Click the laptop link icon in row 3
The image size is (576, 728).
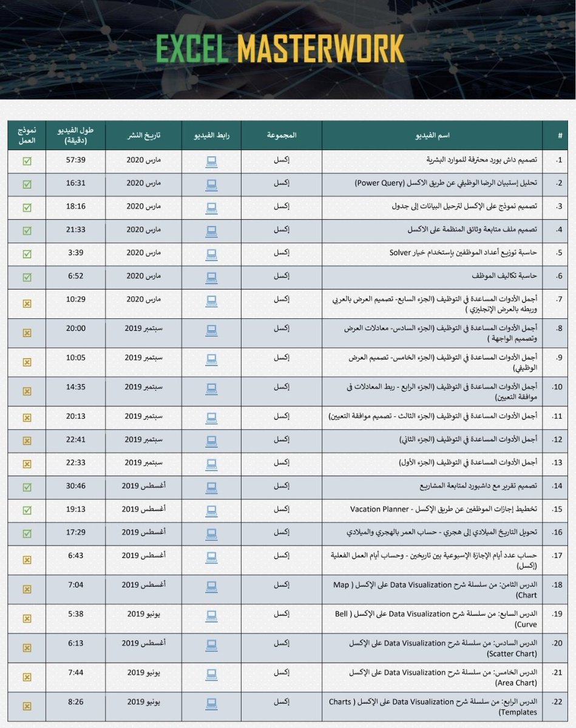pyautogui.click(x=211, y=207)
